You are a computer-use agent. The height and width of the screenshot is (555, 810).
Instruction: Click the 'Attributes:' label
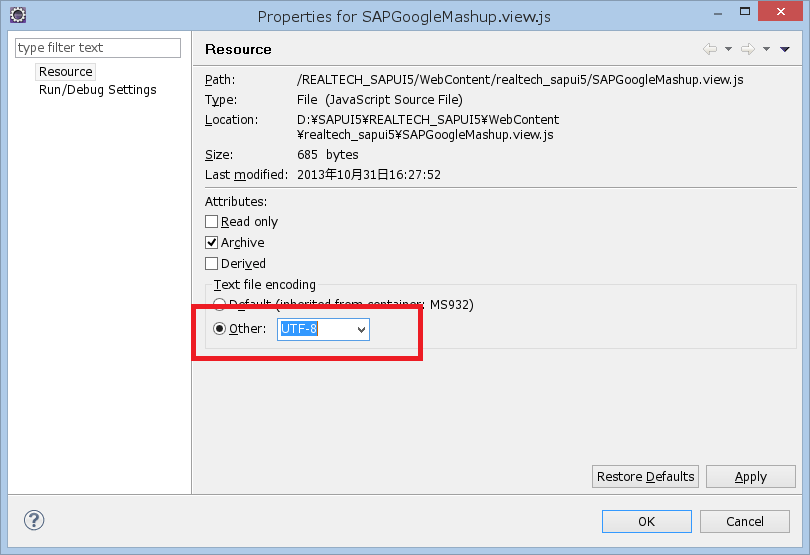tap(236, 202)
